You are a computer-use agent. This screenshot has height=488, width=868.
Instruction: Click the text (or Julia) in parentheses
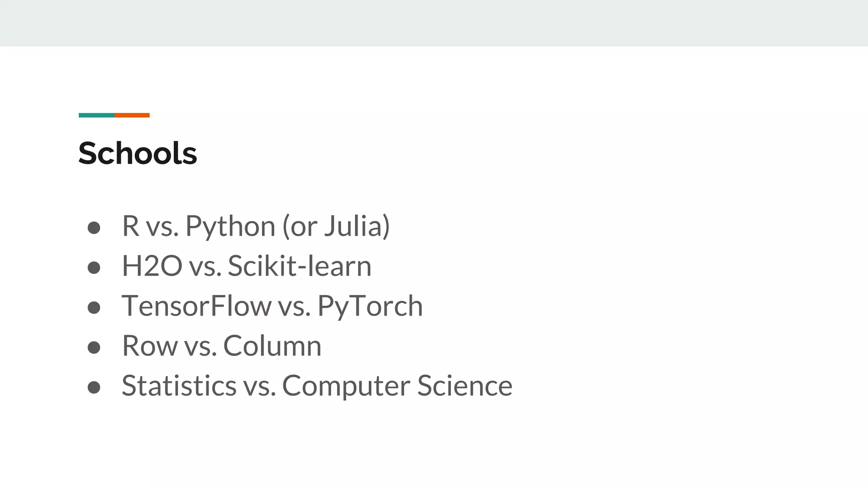click(x=336, y=226)
